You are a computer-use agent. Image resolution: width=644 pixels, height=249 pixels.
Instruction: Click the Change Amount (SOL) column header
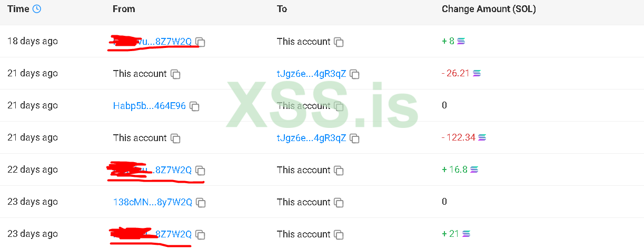click(x=489, y=9)
